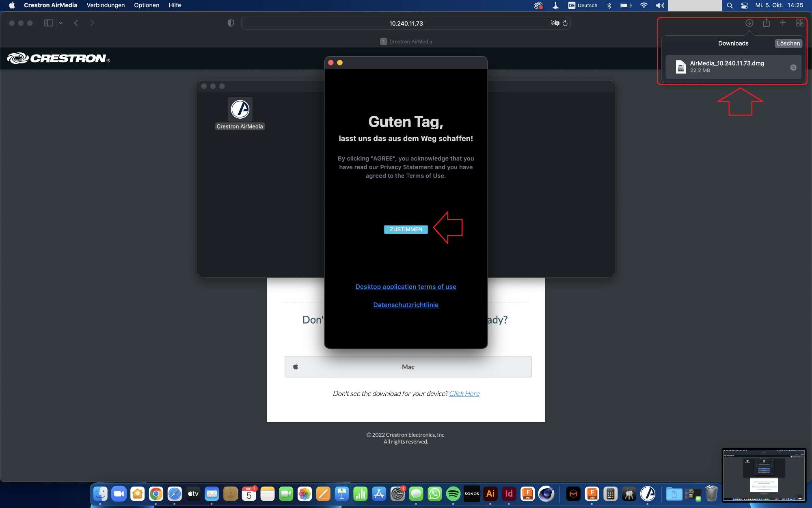This screenshot has height=508, width=812.
Task: Click the battery status icon
Action: [626, 5]
